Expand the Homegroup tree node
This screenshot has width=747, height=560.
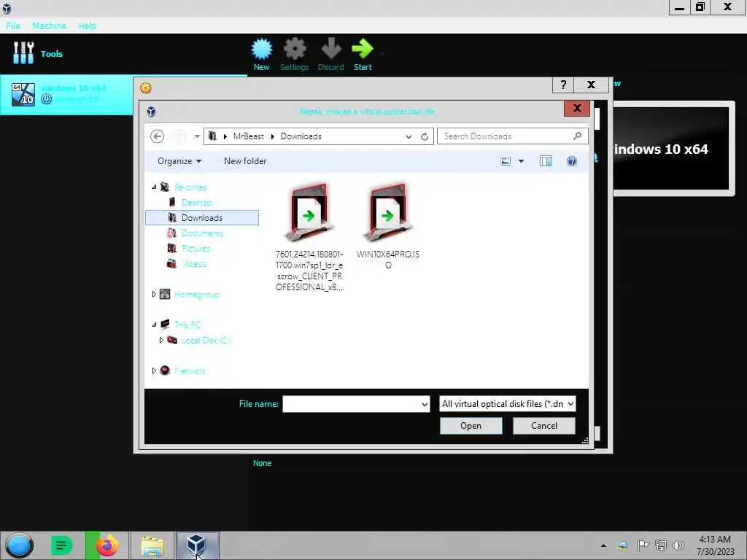[154, 295]
